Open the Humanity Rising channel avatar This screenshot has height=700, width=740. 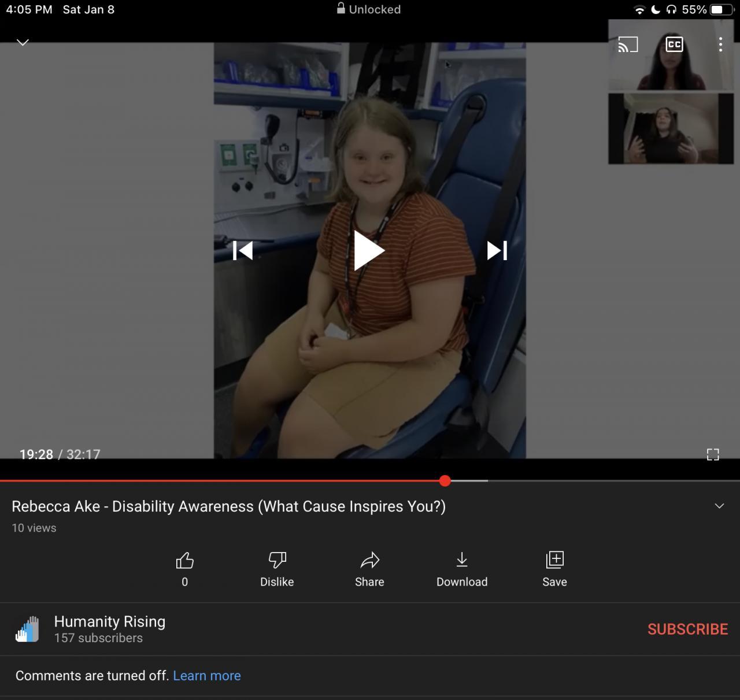click(x=27, y=629)
